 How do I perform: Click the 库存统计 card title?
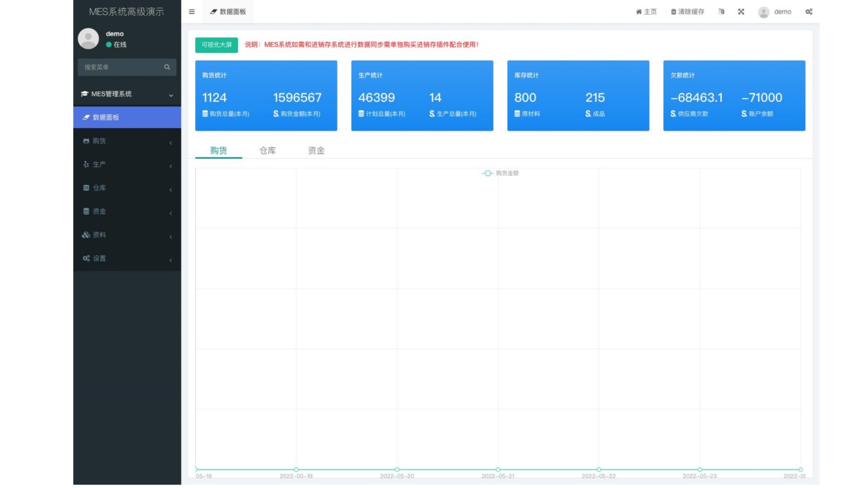(x=526, y=75)
